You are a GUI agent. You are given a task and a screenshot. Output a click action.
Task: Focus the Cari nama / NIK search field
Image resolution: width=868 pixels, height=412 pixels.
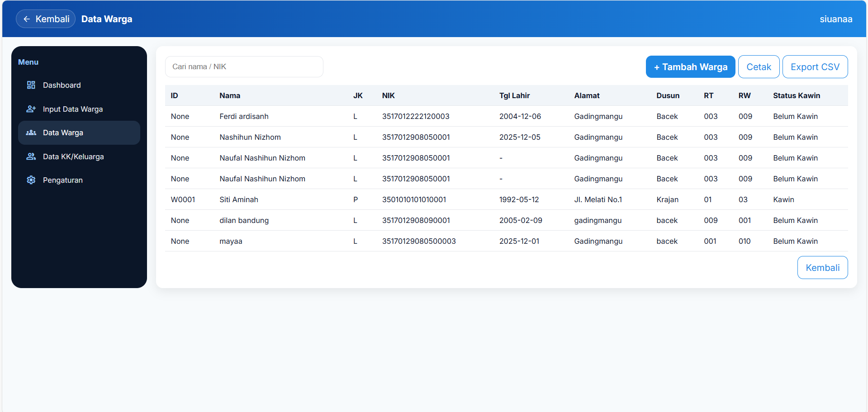click(244, 67)
